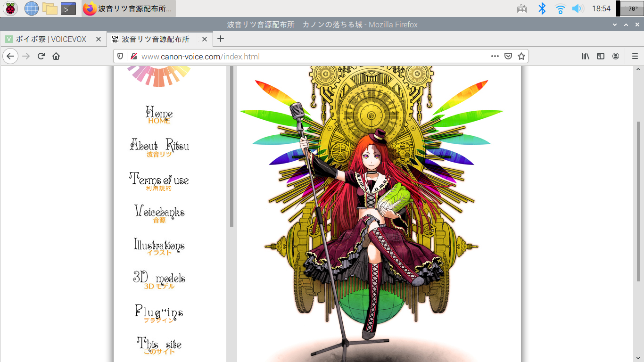The image size is (644, 362).
Task: Open the 3D models page
Action: [x=159, y=281]
